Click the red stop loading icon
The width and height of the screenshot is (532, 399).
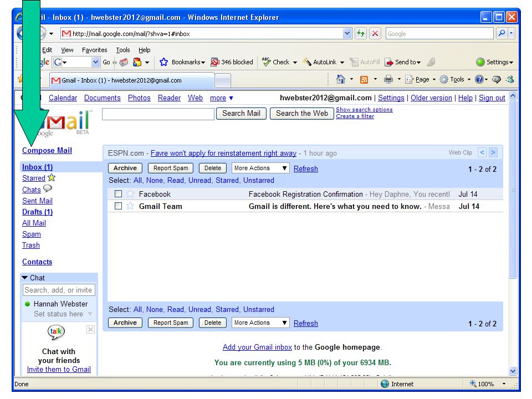(x=375, y=33)
